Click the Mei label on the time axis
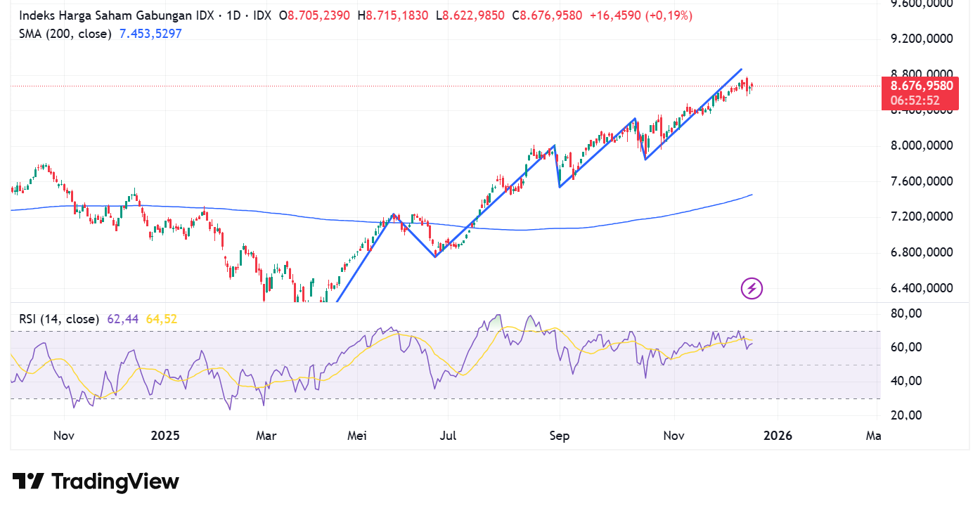 tap(357, 436)
